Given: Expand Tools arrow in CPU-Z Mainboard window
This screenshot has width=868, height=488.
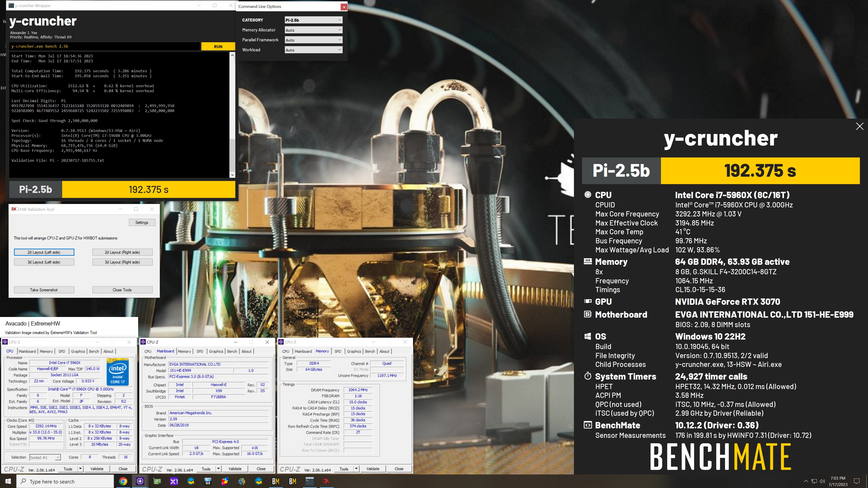Looking at the screenshot, I should [x=218, y=469].
